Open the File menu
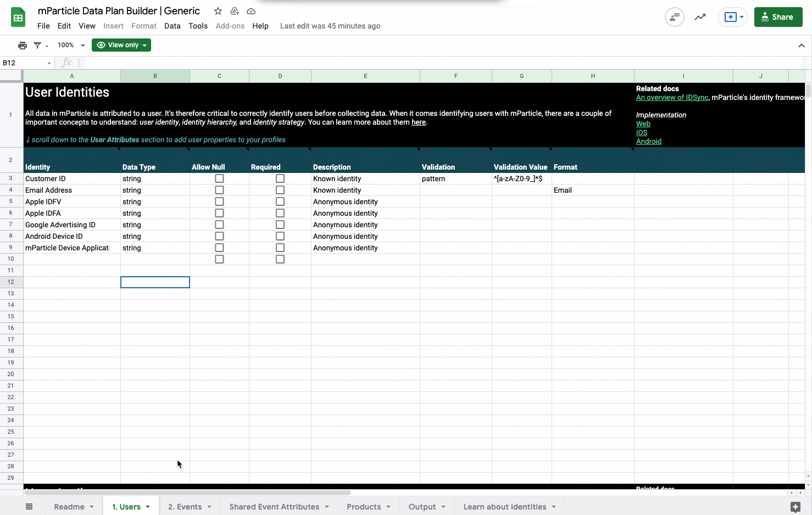The height and width of the screenshot is (515, 812). click(x=43, y=26)
